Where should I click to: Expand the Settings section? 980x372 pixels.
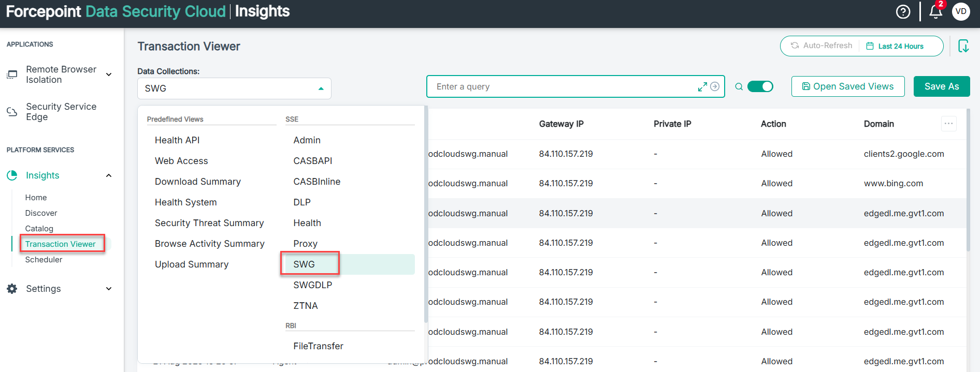pyautogui.click(x=109, y=289)
